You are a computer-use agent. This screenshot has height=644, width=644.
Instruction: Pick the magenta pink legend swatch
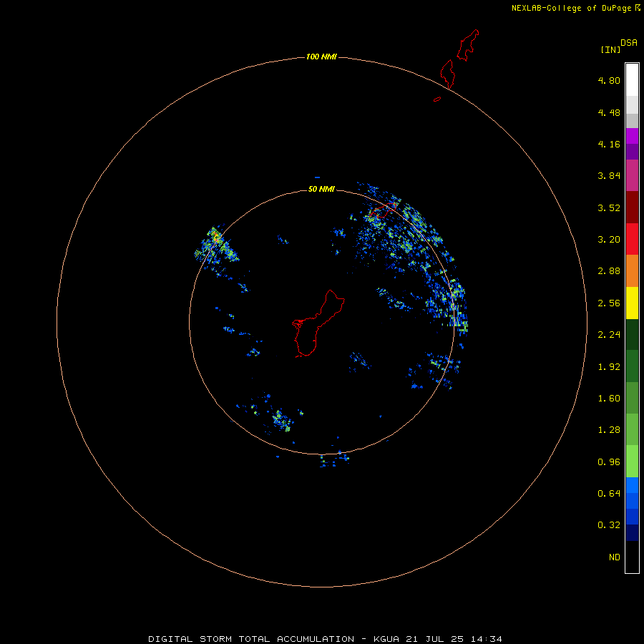coord(632,175)
